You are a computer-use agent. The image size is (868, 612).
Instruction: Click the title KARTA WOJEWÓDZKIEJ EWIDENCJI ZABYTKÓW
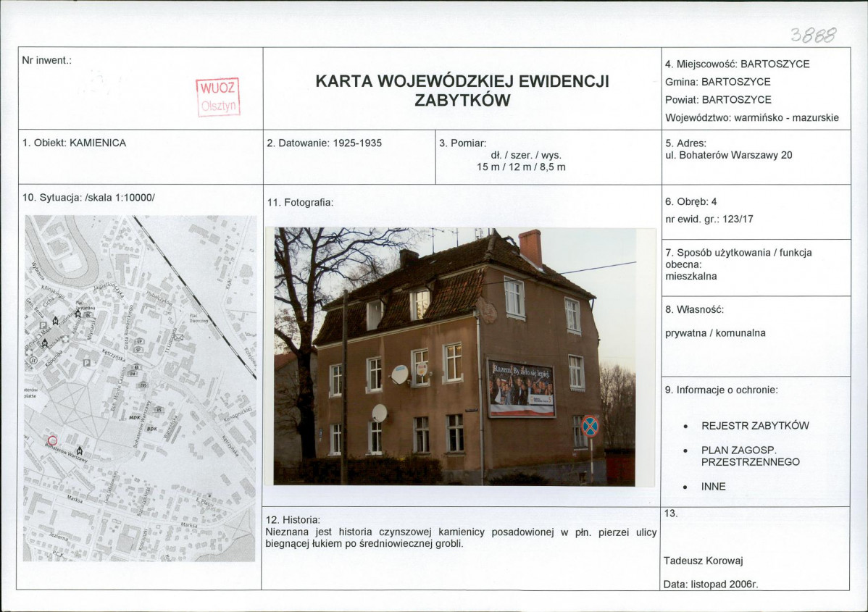point(462,91)
